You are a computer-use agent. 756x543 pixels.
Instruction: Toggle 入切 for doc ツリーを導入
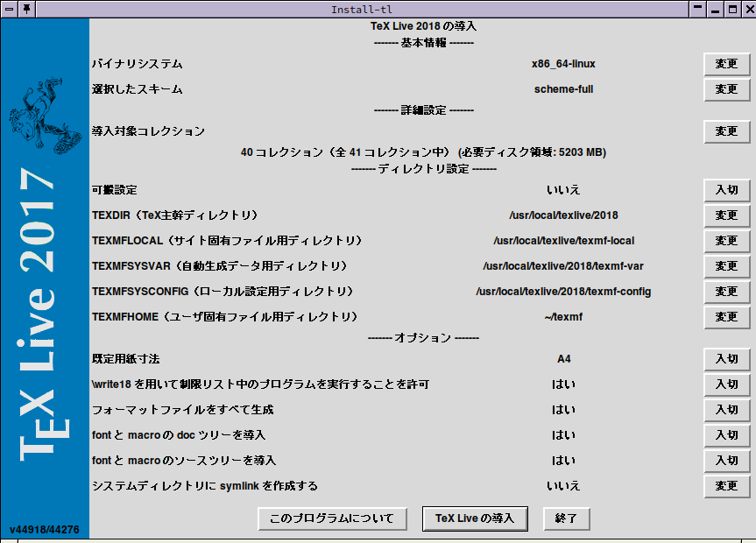[726, 435]
